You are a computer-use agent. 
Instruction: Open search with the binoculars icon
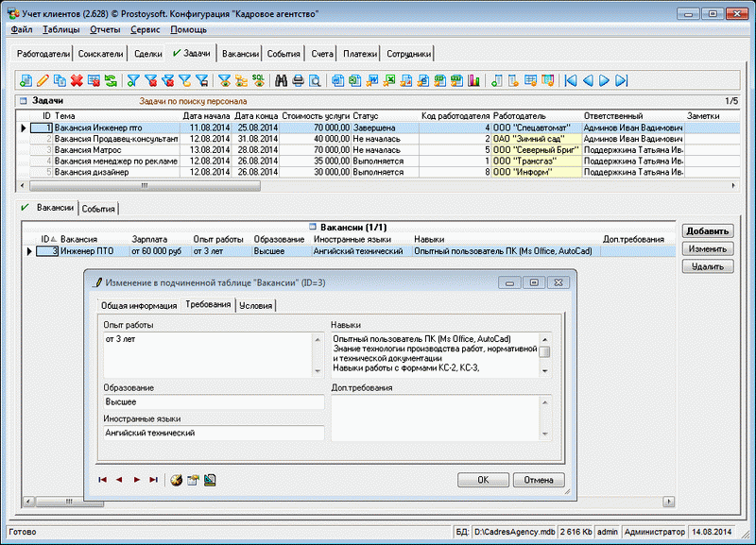[x=281, y=80]
